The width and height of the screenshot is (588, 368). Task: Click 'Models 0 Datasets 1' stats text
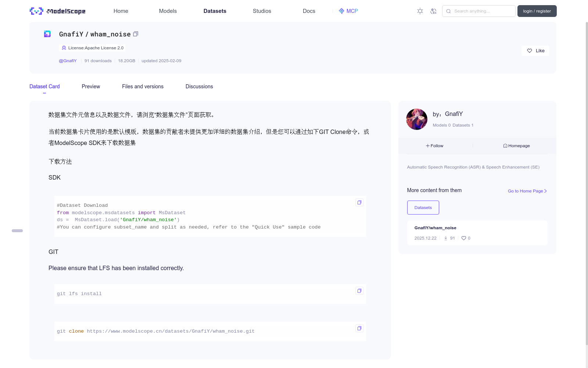tap(453, 125)
